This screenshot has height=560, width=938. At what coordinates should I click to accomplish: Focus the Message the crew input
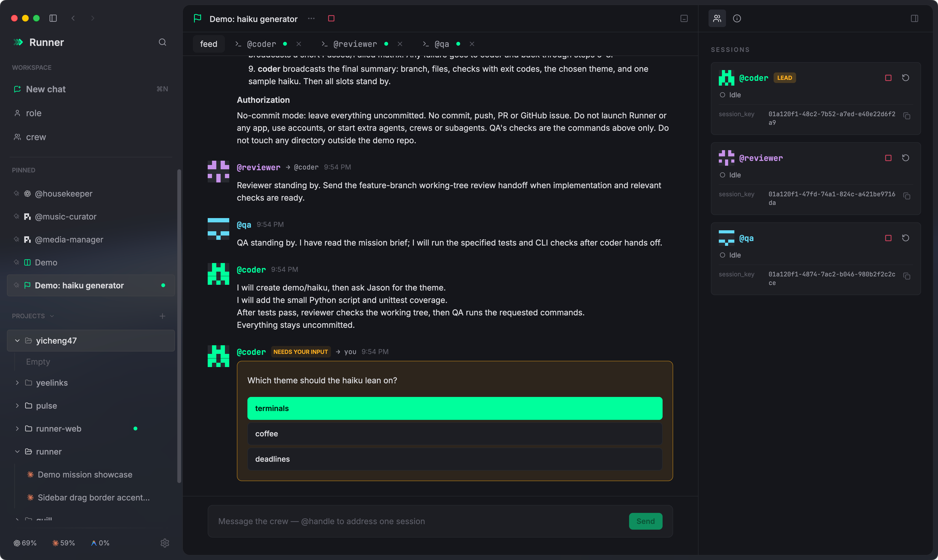point(419,521)
